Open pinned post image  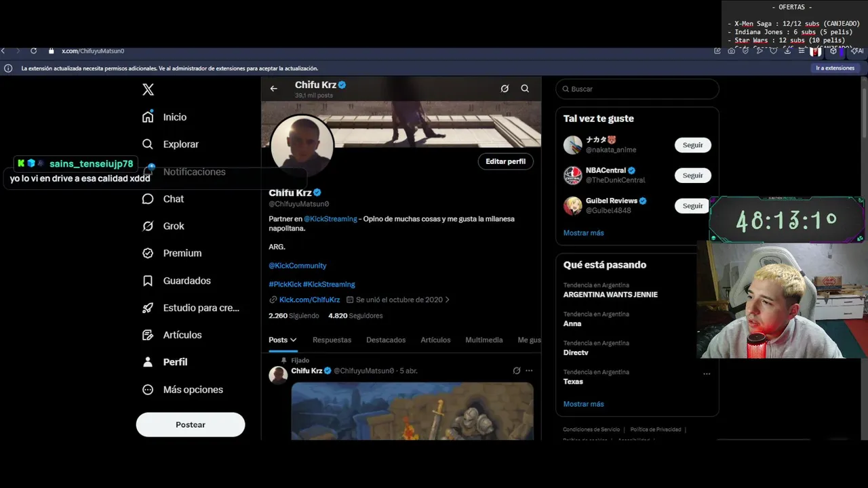tap(412, 411)
